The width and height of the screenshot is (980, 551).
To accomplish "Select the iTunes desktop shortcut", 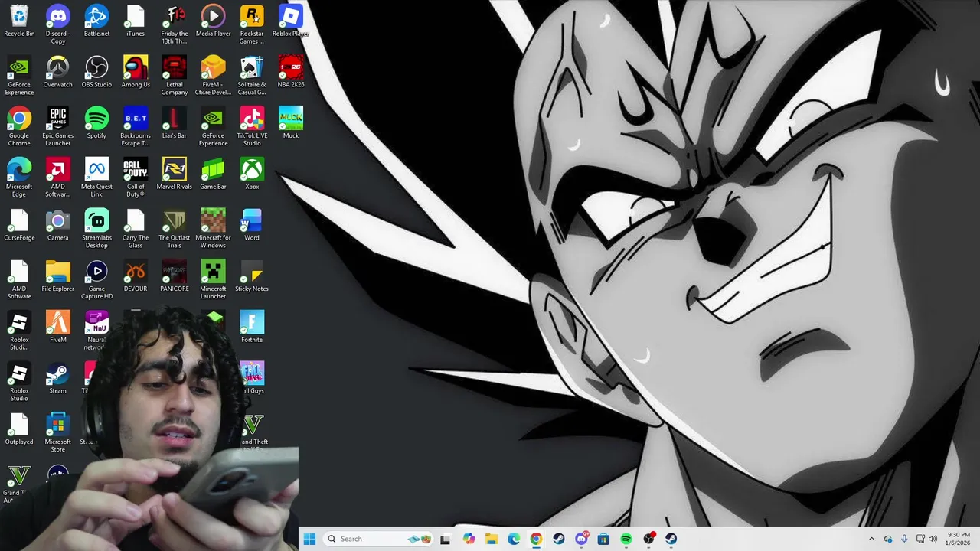I will click(136, 21).
